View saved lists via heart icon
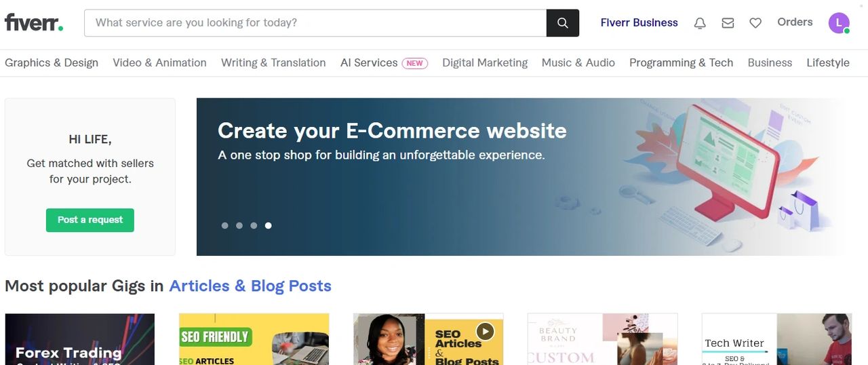The image size is (868, 365). click(x=755, y=23)
